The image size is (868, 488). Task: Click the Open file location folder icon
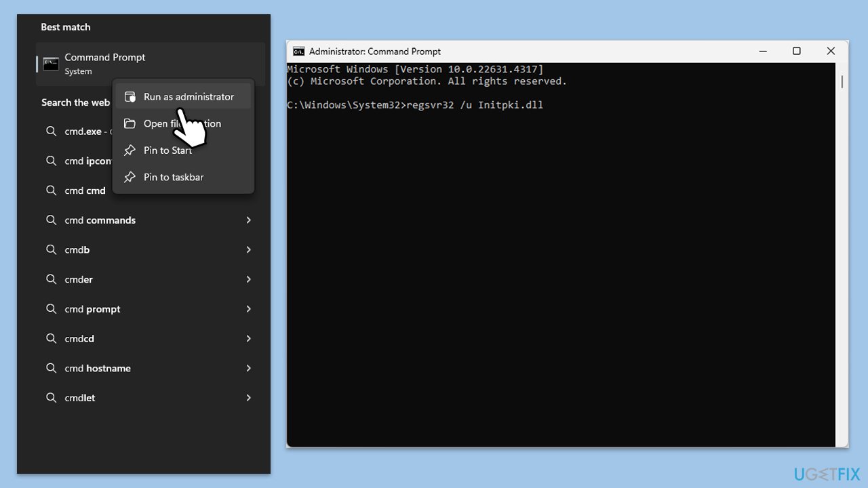click(130, 123)
